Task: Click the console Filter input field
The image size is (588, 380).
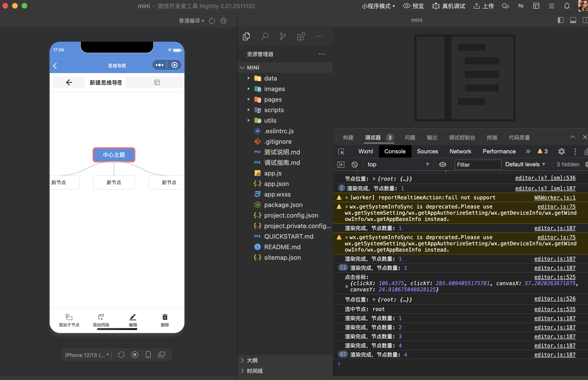Action: click(478, 165)
